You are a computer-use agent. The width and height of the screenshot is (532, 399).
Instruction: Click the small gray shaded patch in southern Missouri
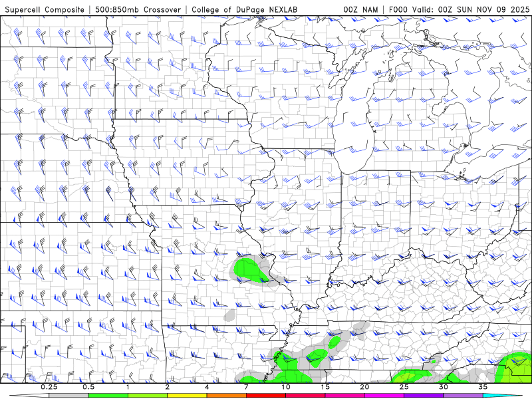[229, 315]
